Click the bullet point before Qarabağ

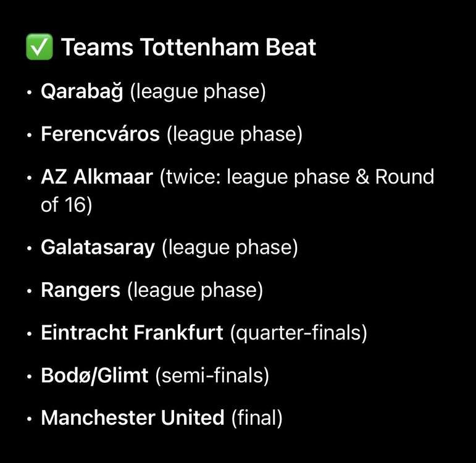coord(30,93)
